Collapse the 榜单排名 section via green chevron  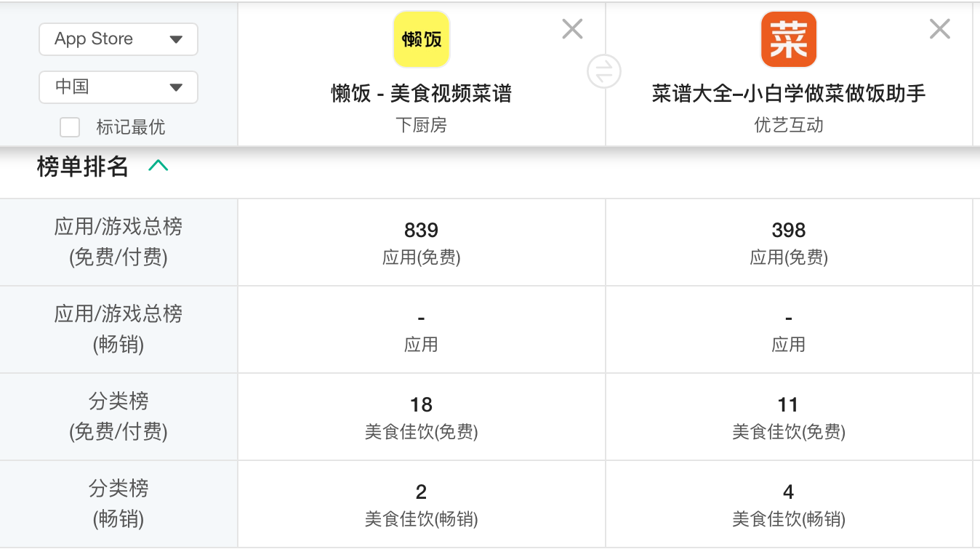coord(159,165)
